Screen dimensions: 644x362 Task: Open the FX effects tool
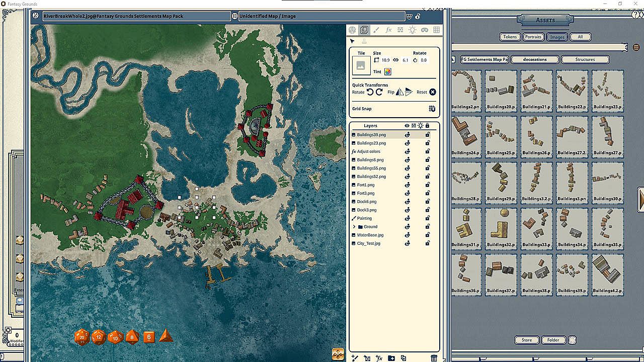tap(388, 30)
